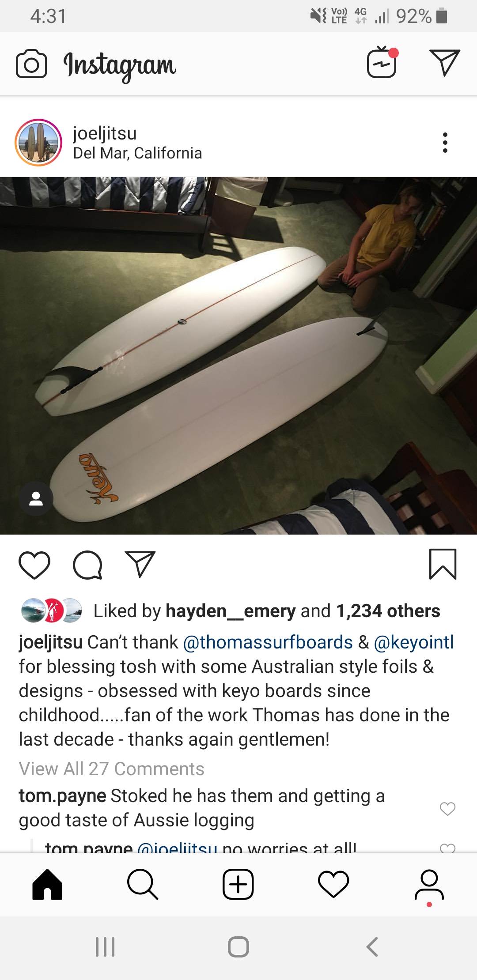Image resolution: width=477 pixels, height=980 pixels.
Task: Open Del Mar, California location
Action: 137,153
